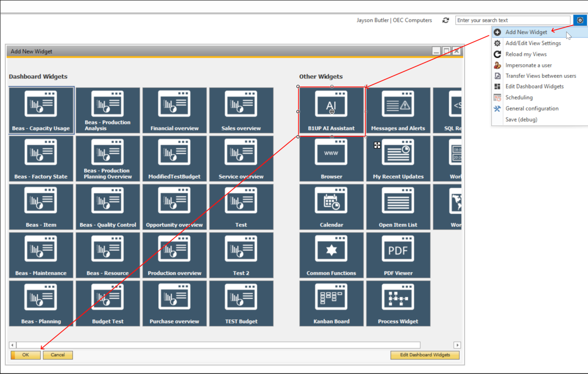The width and height of the screenshot is (588, 374).
Task: Click the search text input field
Action: (x=512, y=20)
